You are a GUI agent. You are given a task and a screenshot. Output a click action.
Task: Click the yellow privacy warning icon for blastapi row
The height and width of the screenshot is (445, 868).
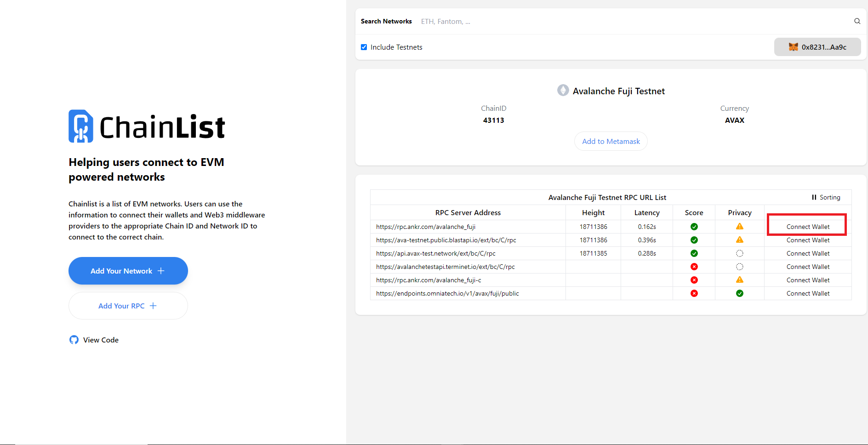[739, 240]
